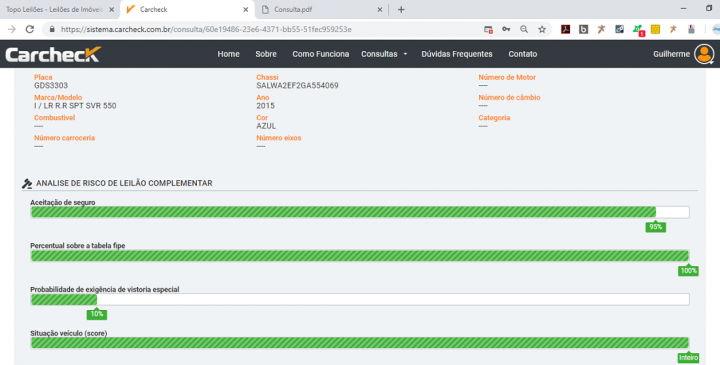Open the Sobre page
The image size is (720, 365).
pos(266,54)
